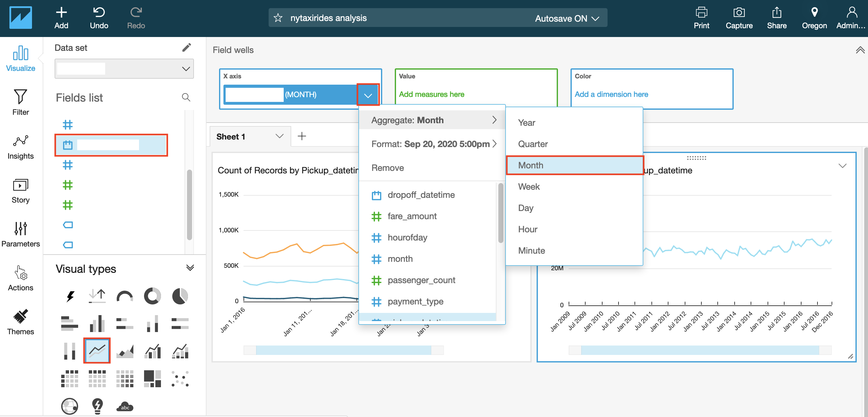Choose Quarter aggregation
This screenshot has height=417, width=868.
tap(574, 144)
